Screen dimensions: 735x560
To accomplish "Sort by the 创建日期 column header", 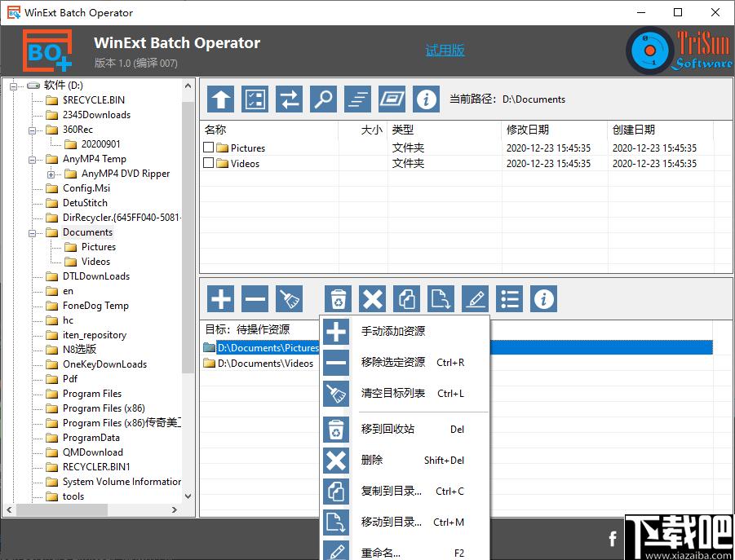I will 661,130.
